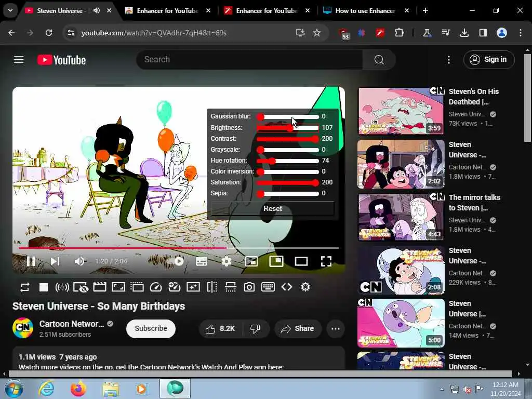Click the search magnifier button

pos(379,60)
